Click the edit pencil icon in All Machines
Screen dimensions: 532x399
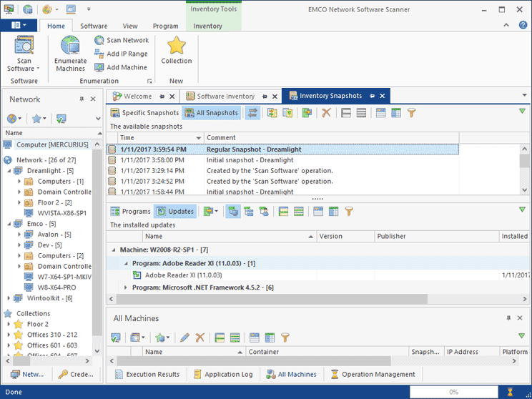pos(184,338)
